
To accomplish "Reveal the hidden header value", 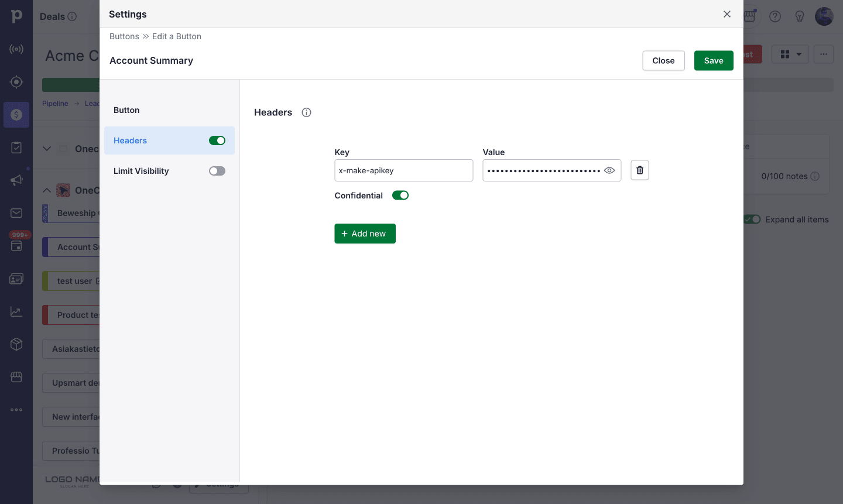I will [609, 170].
